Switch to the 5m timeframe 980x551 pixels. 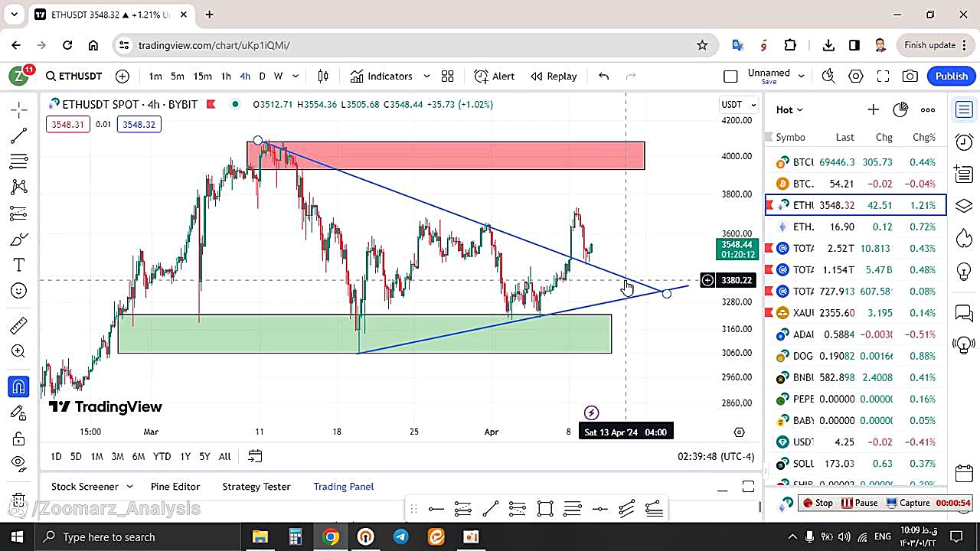(178, 76)
